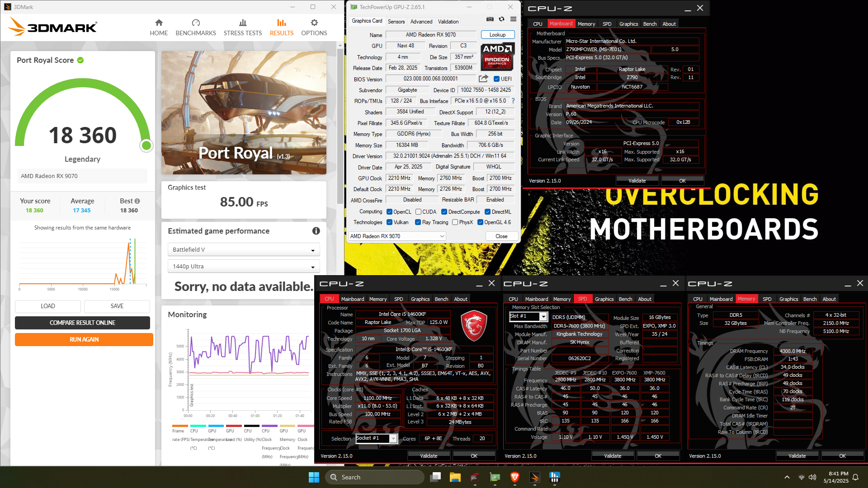This screenshot has height=488, width=868.
Task: Open the 3DMark STRESS TESTS section
Action: (243, 28)
